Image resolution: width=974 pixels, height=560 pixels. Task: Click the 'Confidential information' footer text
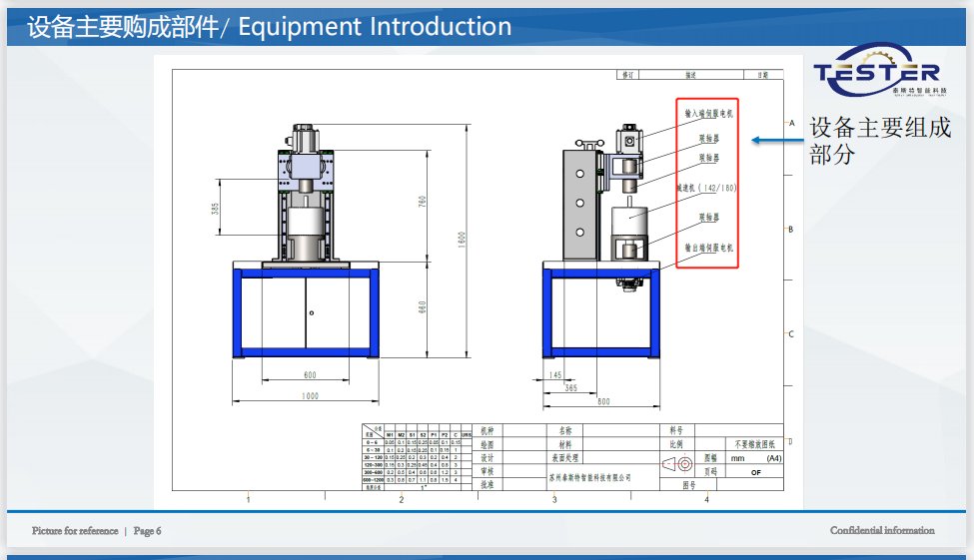click(x=882, y=530)
